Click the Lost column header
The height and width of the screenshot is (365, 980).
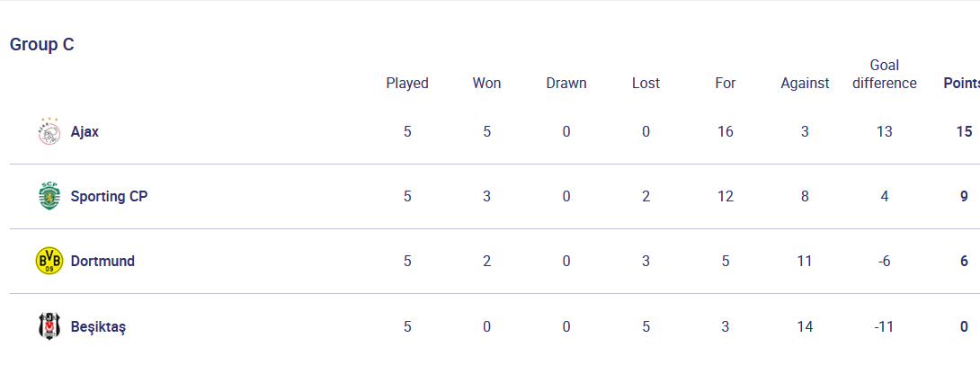click(646, 83)
